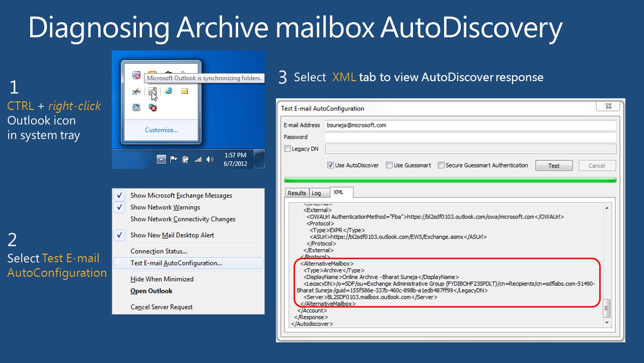Close the Test E-mail AutoConfiguration dialog
This screenshot has width=644, height=363.
click(x=608, y=106)
